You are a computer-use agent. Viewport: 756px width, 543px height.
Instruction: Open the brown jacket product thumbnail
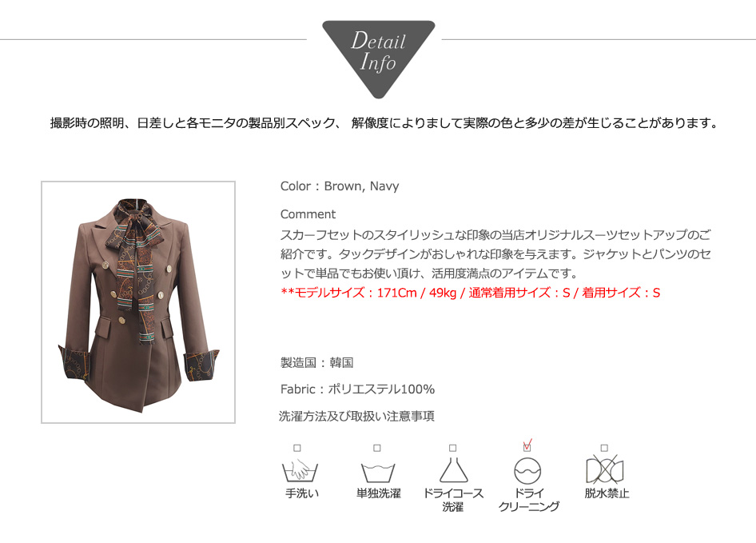pos(138,302)
